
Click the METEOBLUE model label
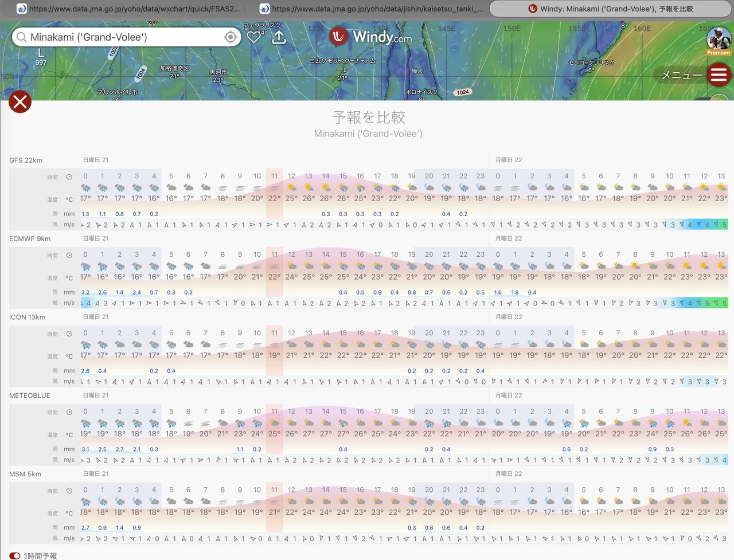[x=30, y=395]
